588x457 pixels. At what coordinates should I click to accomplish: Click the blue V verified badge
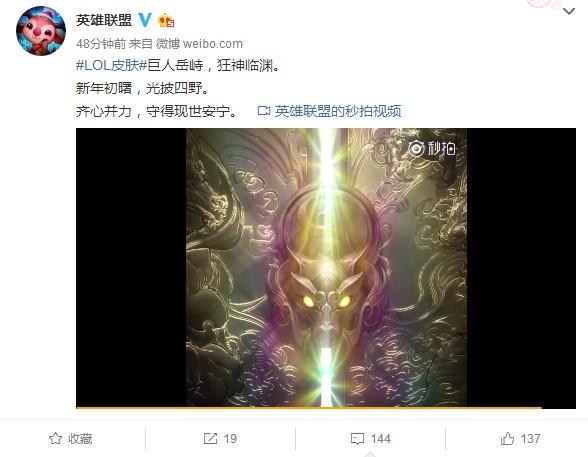tap(145, 20)
